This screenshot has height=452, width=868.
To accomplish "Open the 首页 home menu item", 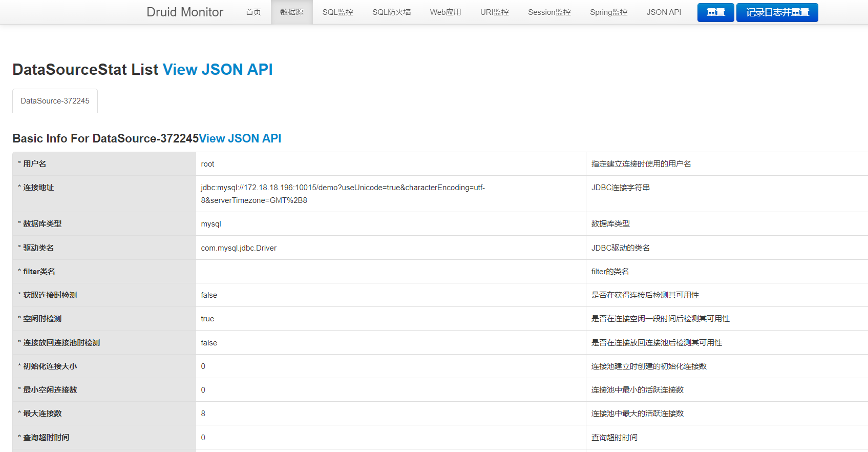I will click(x=253, y=12).
